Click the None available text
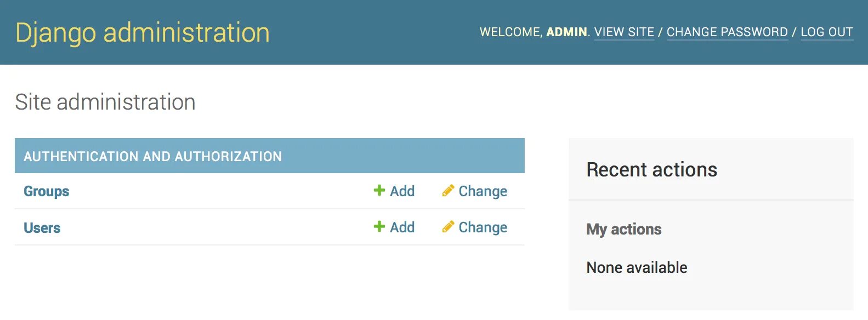The width and height of the screenshot is (868, 320). pos(637,267)
